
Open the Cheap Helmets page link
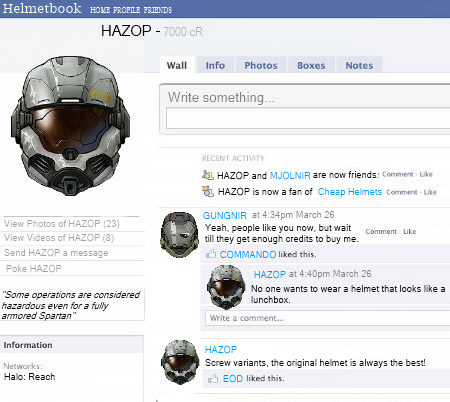[x=350, y=192]
